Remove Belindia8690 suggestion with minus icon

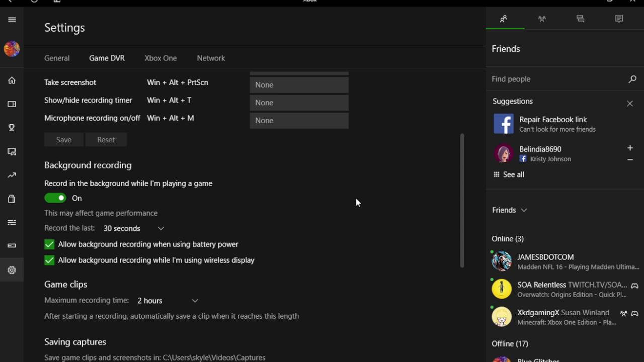point(630,160)
